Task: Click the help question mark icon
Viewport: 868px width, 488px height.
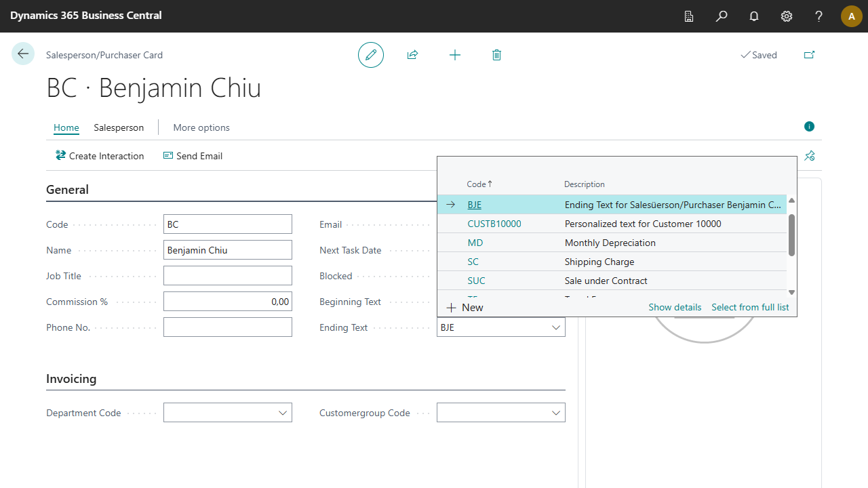Action: tap(819, 16)
